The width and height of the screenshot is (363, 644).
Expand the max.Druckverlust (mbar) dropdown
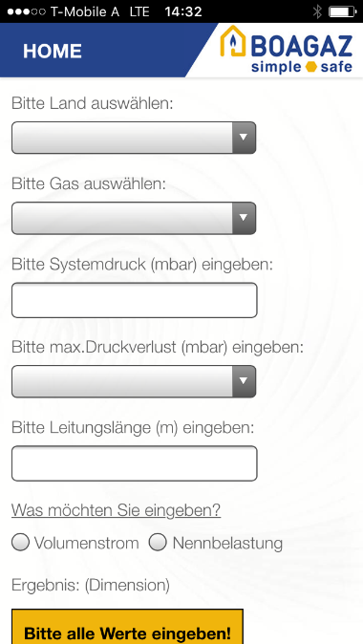[x=134, y=381]
